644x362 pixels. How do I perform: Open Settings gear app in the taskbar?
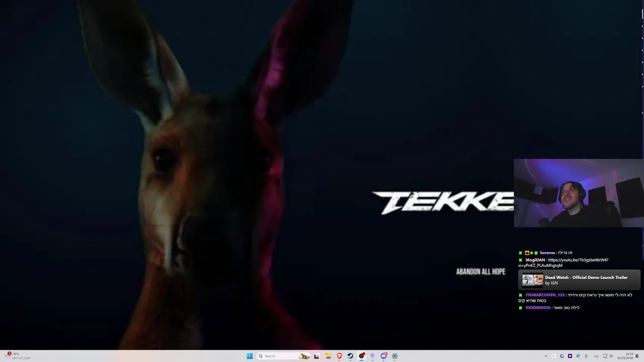pos(394,356)
